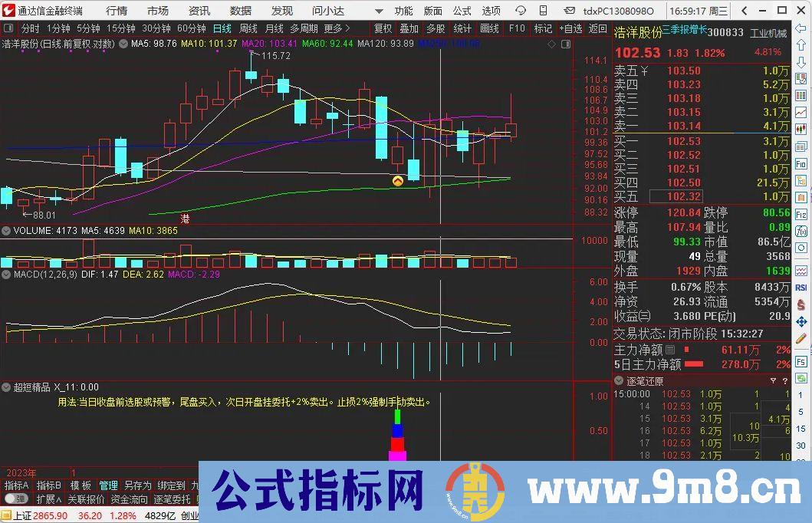Click the +自选 add to watchlist button
Screen dimensions: 812x523
[x=570, y=28]
